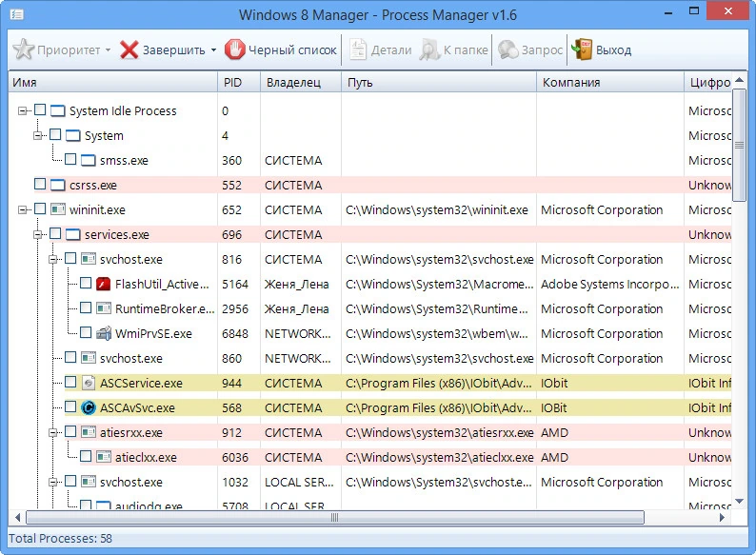Click the ASCAvSvc.exe blue round icon
Image resolution: width=756 pixels, height=555 pixels.
click(x=89, y=408)
